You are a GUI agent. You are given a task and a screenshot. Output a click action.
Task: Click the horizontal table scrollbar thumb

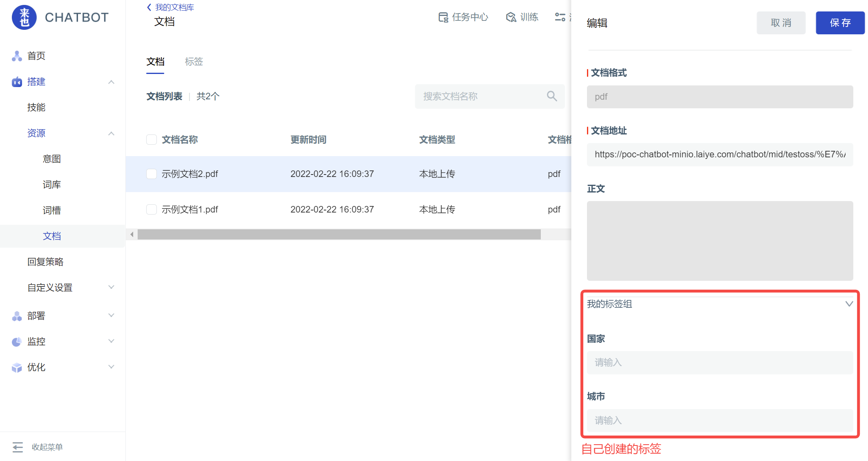click(x=339, y=234)
